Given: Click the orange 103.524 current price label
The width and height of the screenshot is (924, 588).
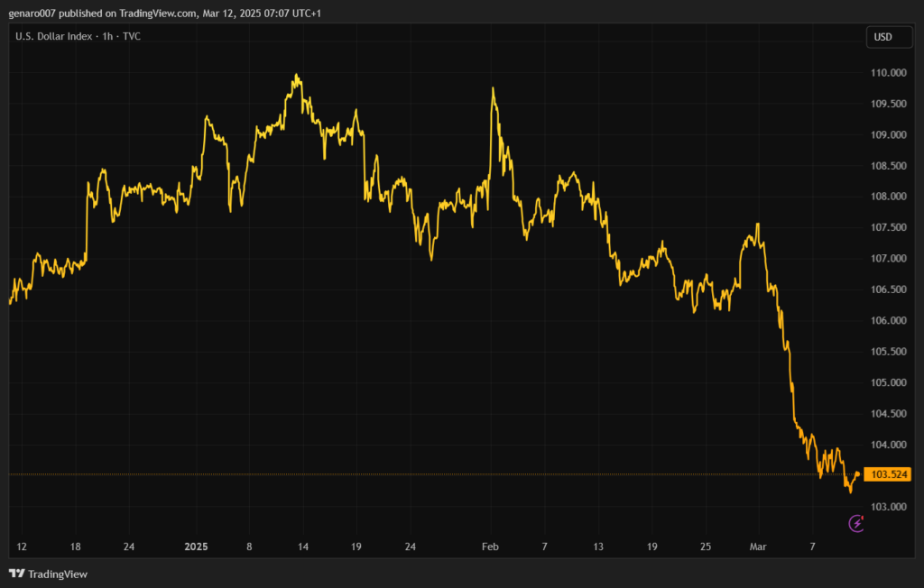Looking at the screenshot, I should [887, 474].
